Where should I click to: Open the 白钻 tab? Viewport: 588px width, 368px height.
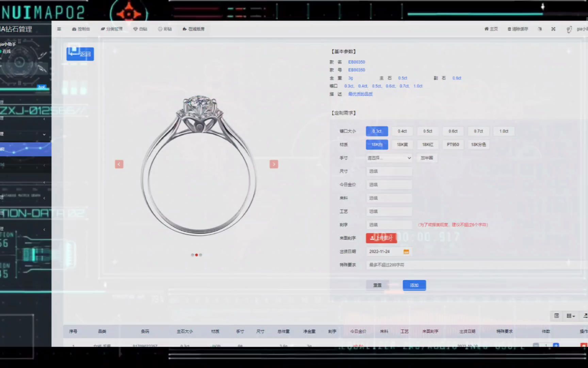140,29
